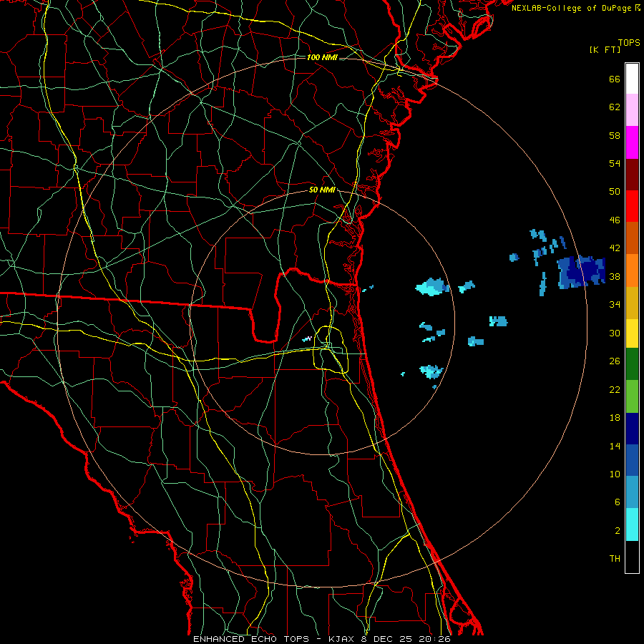Click the light pink legend swatch
The height and width of the screenshot is (644, 644).
click(x=632, y=109)
